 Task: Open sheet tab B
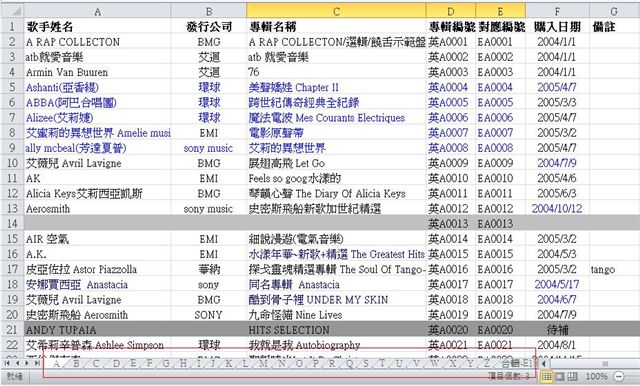point(76,363)
